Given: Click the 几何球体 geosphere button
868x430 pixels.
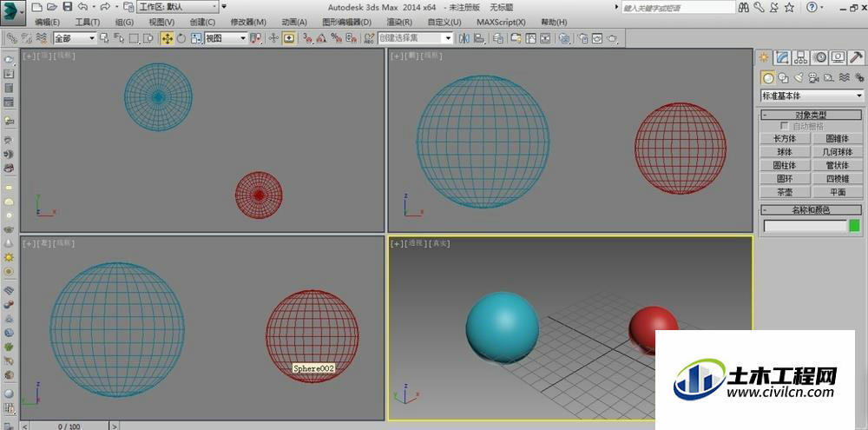Looking at the screenshot, I should pyautogui.click(x=838, y=152).
